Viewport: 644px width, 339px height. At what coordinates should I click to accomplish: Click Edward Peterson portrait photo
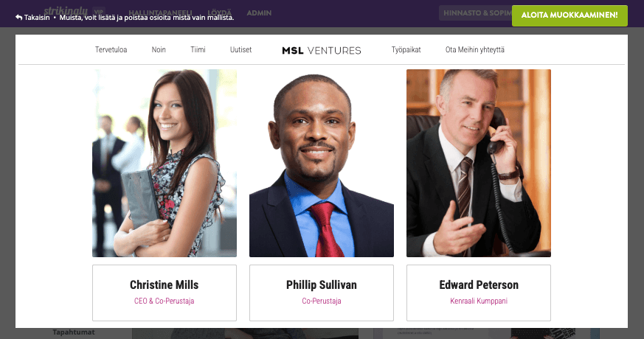pos(479,163)
